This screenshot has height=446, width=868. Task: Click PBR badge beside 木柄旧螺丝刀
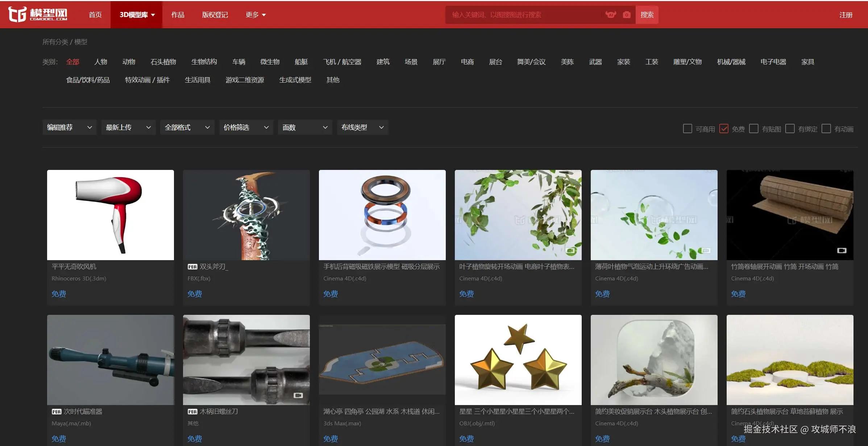click(192, 412)
